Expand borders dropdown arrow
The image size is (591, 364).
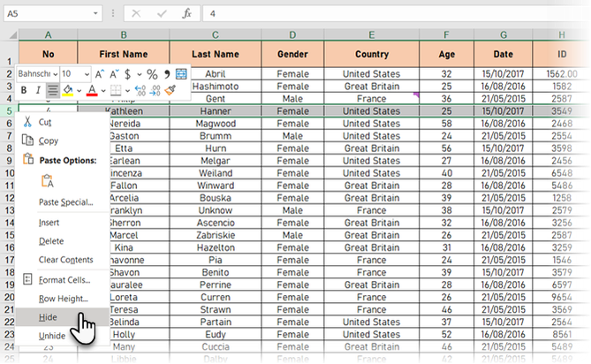click(127, 91)
